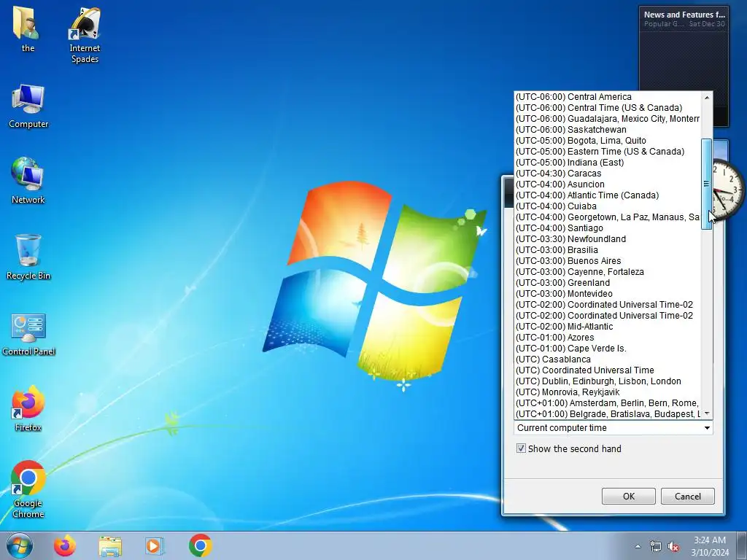
Task: Open Control Panel desktop icon
Action: click(x=28, y=334)
